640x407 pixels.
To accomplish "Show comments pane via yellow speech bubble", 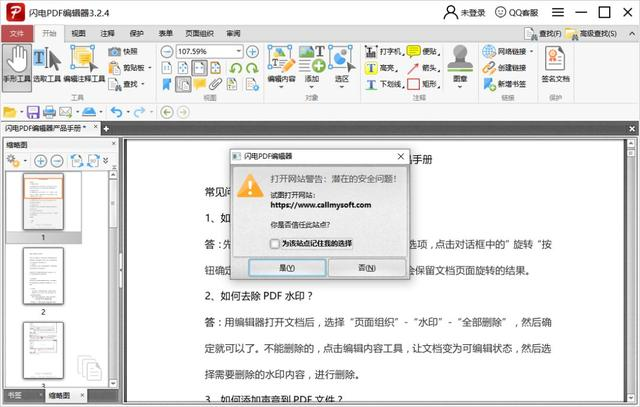I will coord(199,85).
